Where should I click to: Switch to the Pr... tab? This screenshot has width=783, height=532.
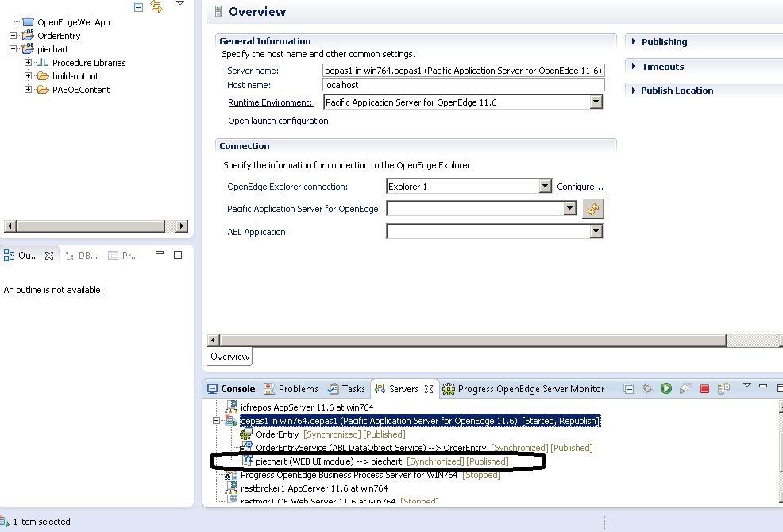(123, 255)
